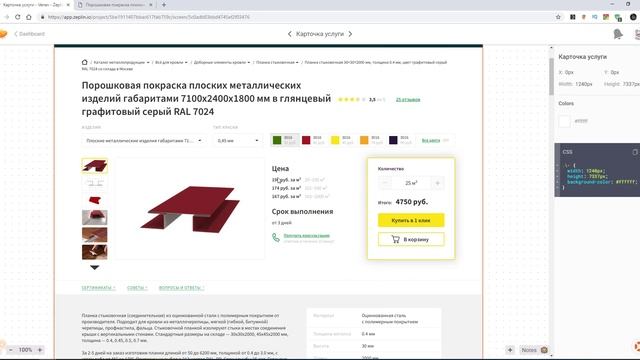Open a new browser tab
This screenshot has height=360, width=640.
coord(164,5)
